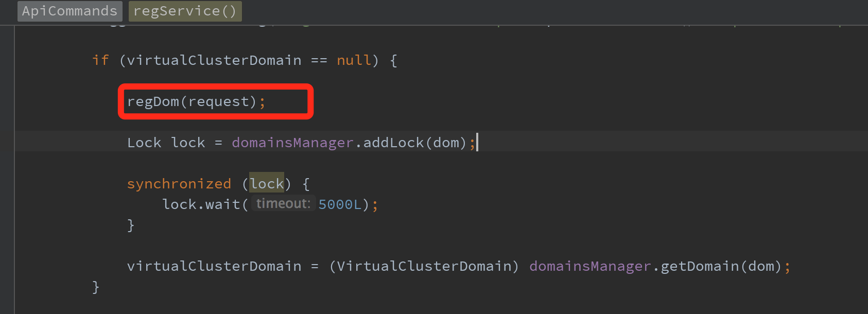Image resolution: width=868 pixels, height=314 pixels.
Task: Click the closing brace of synchronized block
Action: [x=131, y=225]
